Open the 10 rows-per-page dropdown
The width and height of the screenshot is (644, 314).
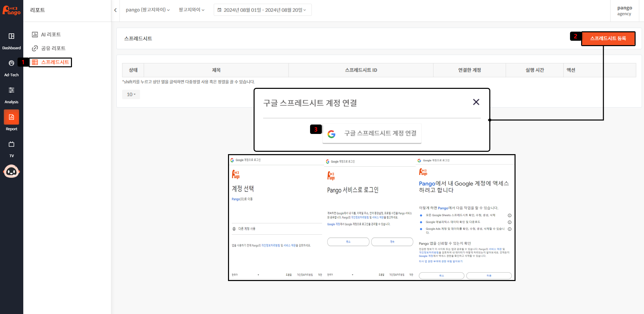131,94
